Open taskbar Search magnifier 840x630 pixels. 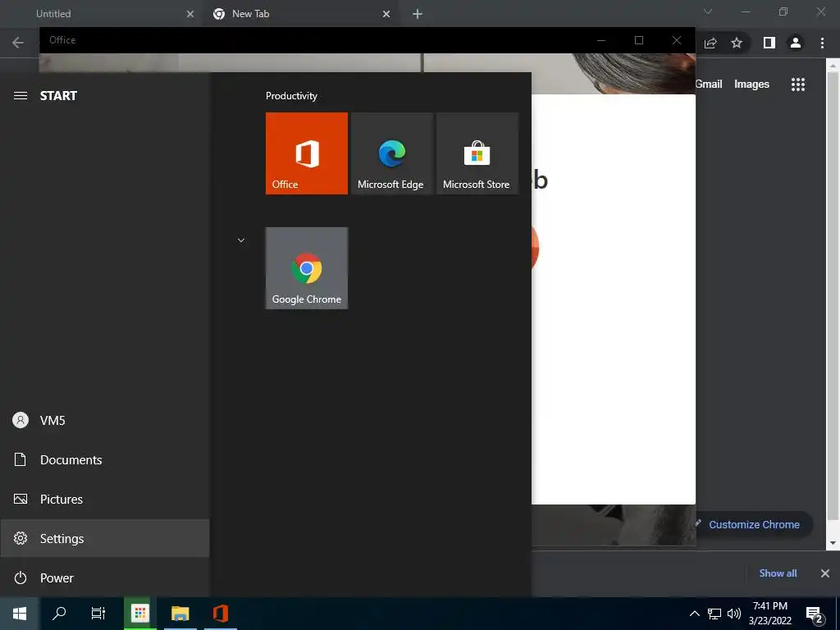pyautogui.click(x=59, y=614)
